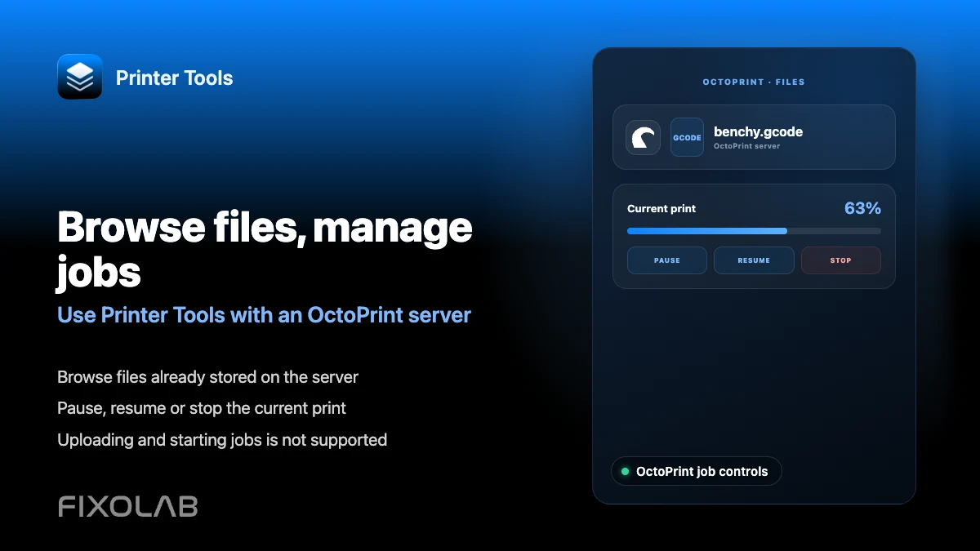The width and height of the screenshot is (980, 551).
Task: Click the OctoPrint tentacle logo icon
Action: 644,137
